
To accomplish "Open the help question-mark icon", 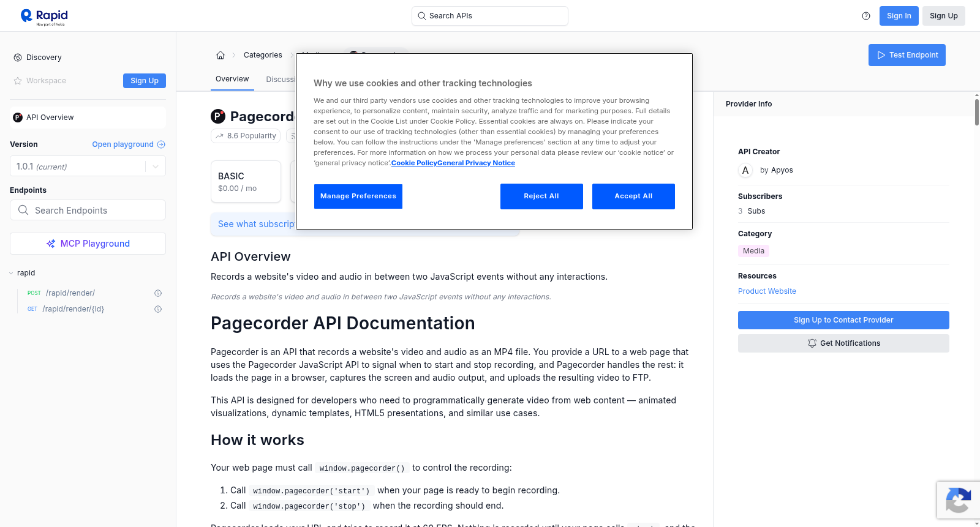I will tap(866, 16).
